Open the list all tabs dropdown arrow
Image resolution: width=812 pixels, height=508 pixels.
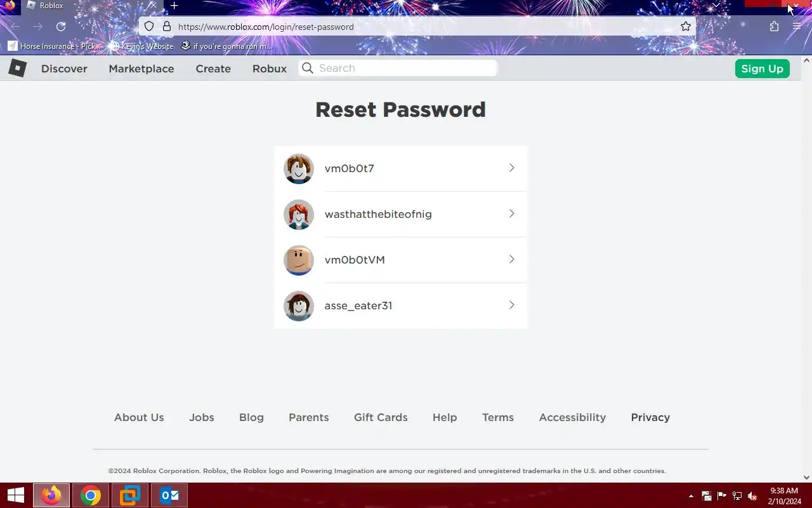(716, 5)
